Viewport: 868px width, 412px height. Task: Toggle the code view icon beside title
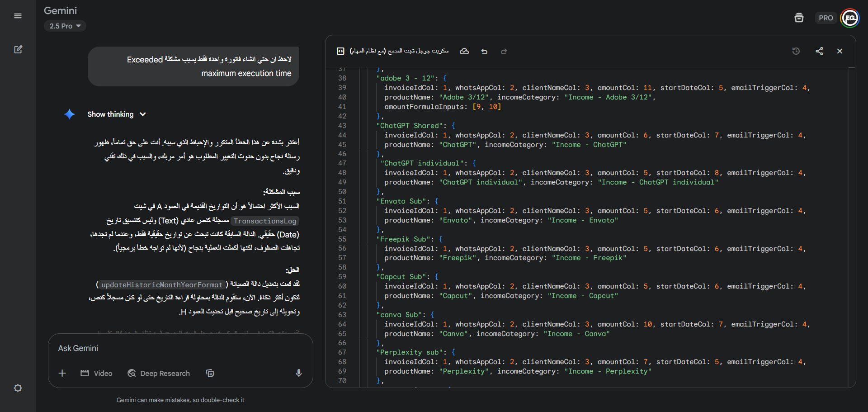[340, 51]
